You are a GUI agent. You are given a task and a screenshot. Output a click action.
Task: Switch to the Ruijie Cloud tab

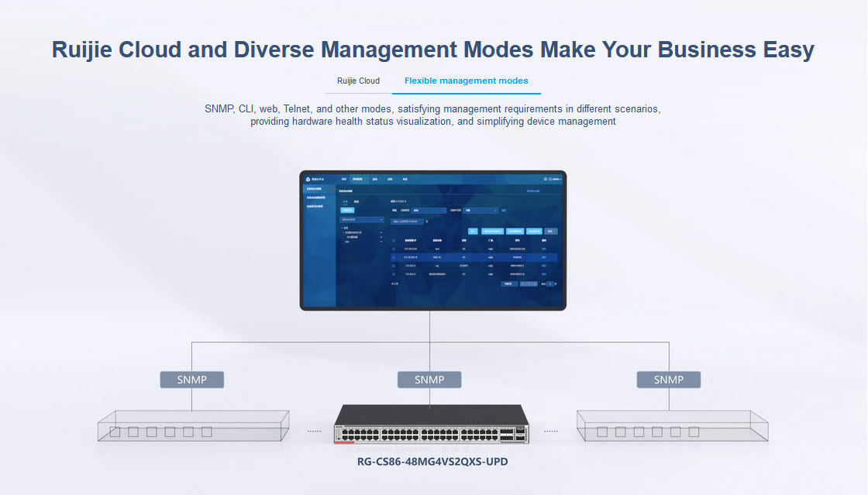[358, 81]
